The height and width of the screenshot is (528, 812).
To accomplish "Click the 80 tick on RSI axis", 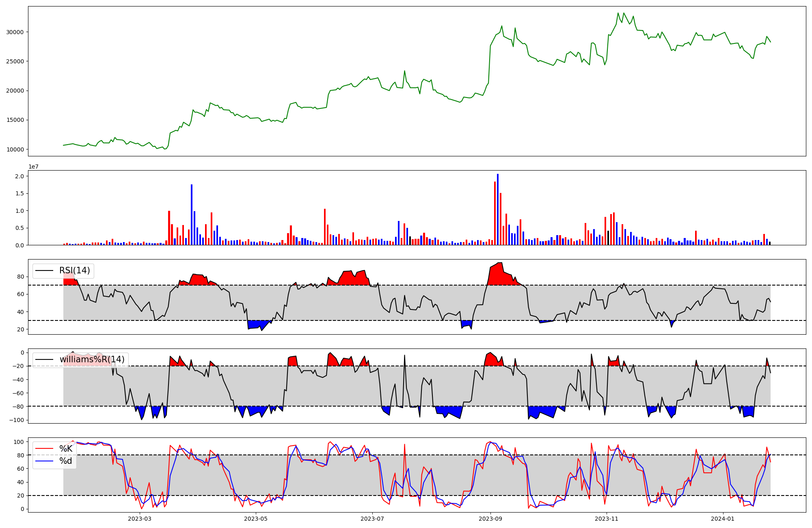I will click(20, 277).
